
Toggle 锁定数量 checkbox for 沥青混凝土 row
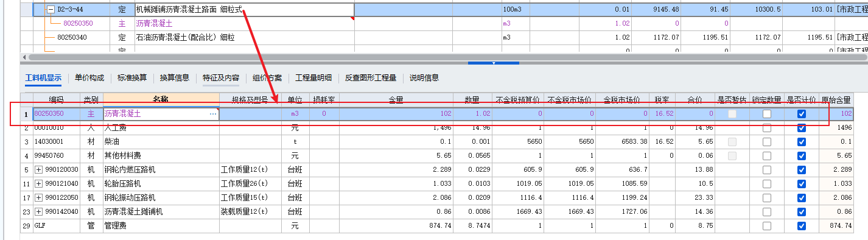coord(767,114)
